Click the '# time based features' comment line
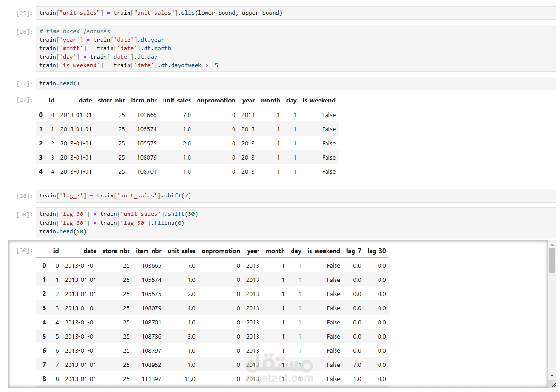The height and width of the screenshot is (392, 560). [75, 31]
